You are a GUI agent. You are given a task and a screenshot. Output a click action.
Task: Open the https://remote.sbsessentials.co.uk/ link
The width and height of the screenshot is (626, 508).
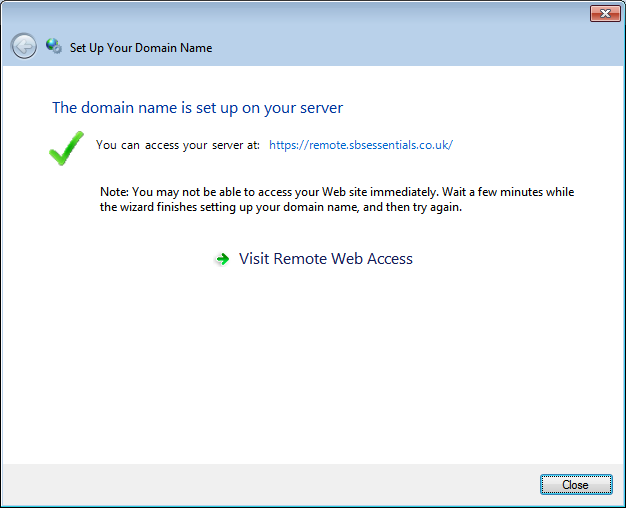point(361,145)
